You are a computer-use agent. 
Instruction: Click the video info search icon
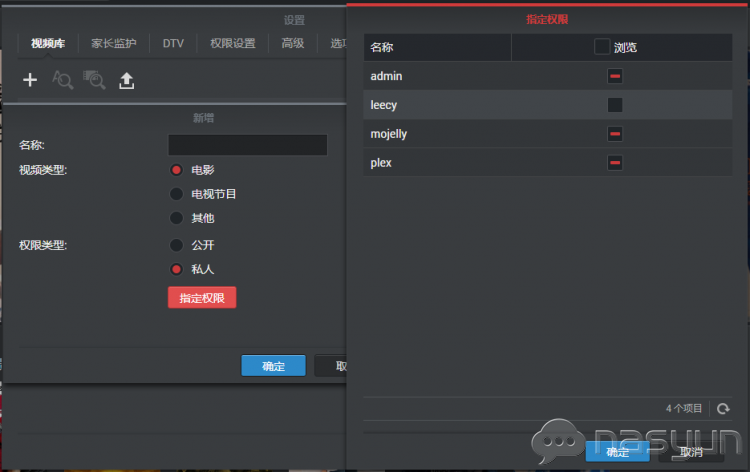click(94, 81)
